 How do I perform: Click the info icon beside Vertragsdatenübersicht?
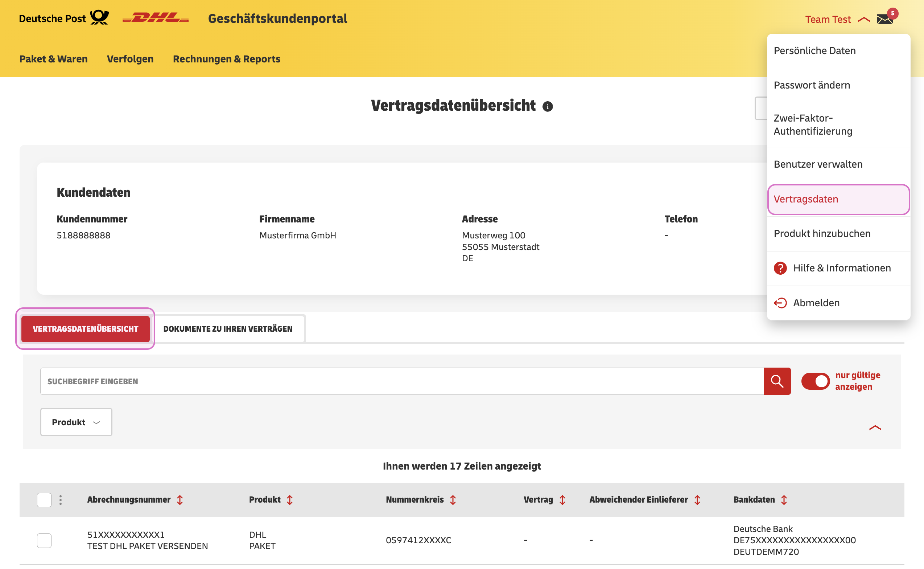point(548,106)
